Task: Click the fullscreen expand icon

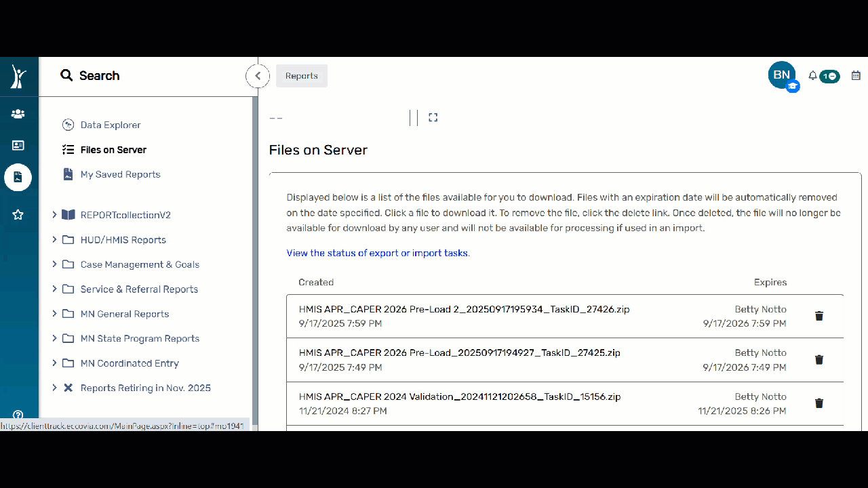Action: [x=433, y=117]
